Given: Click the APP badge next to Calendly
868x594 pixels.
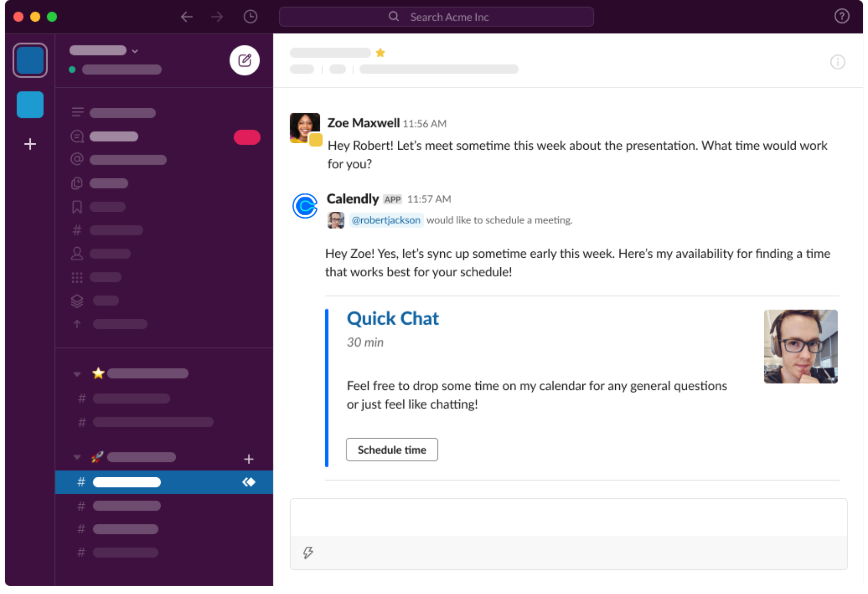Looking at the screenshot, I should click(393, 200).
